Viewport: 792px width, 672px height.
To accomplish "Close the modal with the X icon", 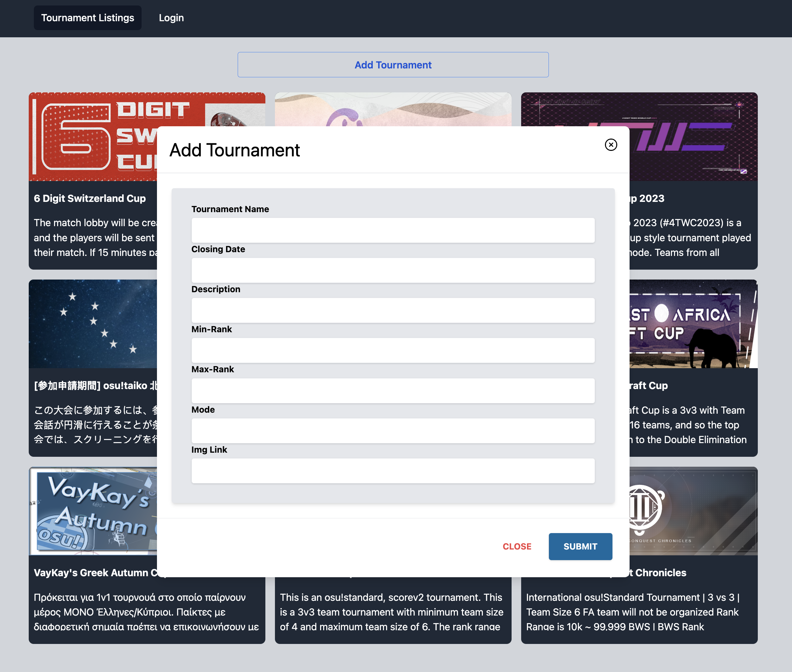I will pyautogui.click(x=611, y=145).
